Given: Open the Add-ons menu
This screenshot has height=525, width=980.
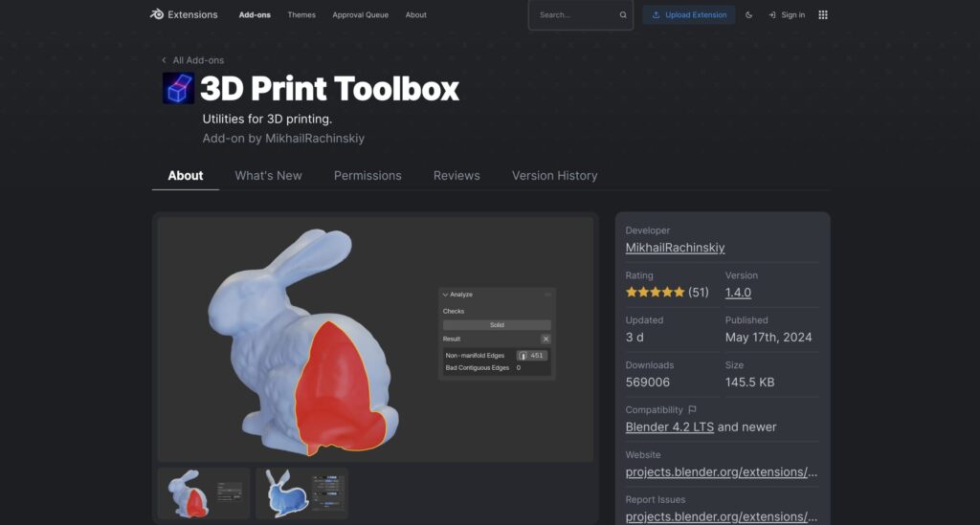Looking at the screenshot, I should click(255, 15).
